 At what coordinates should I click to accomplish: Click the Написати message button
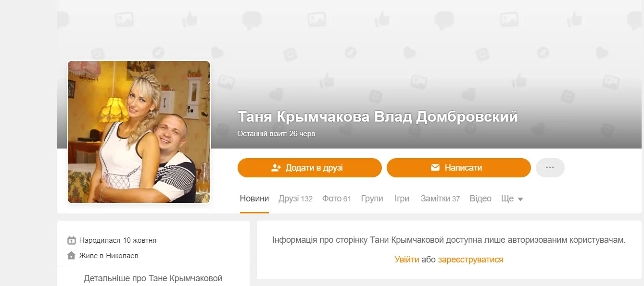(x=459, y=168)
